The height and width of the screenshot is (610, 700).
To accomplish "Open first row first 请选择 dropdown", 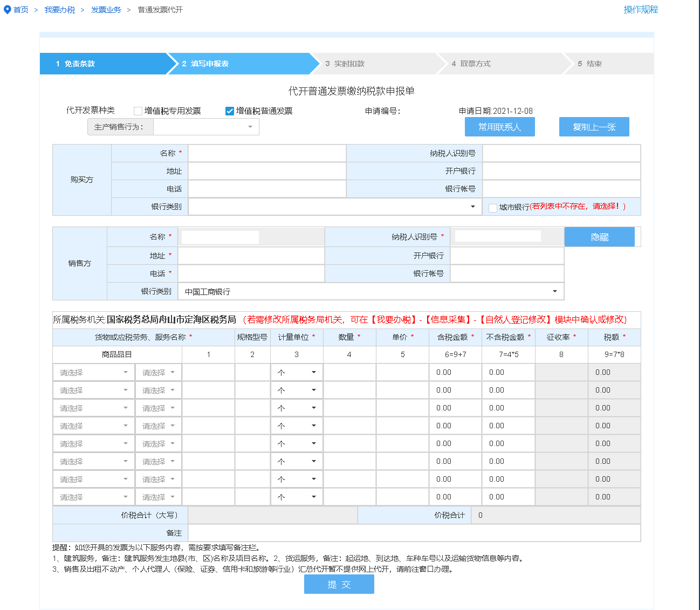I will [x=93, y=373].
